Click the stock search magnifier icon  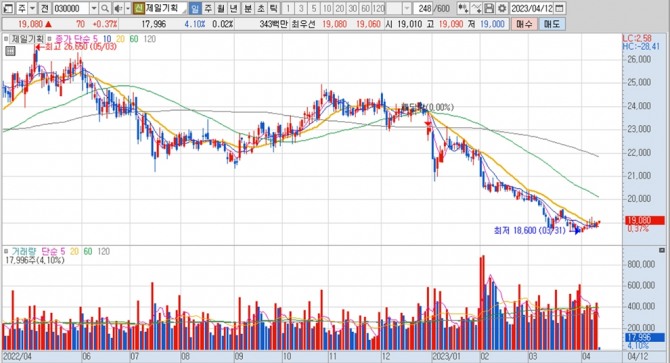click(105, 8)
